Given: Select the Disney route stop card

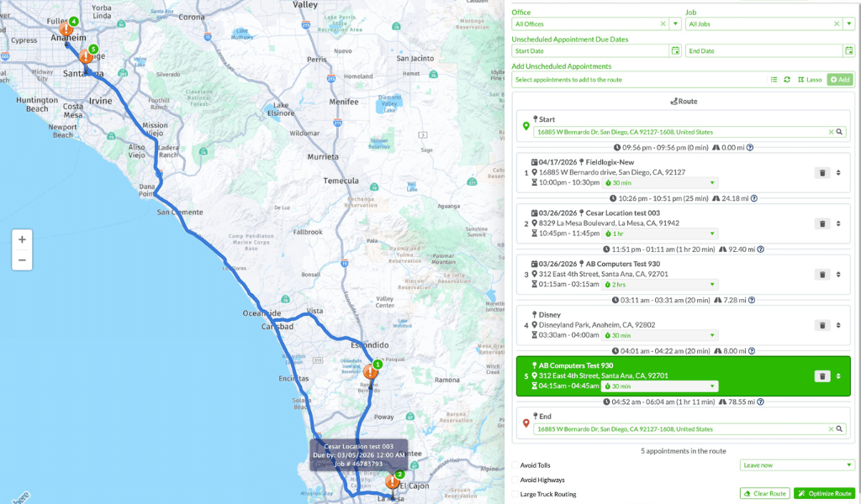Looking at the screenshot, I should coord(683,326).
